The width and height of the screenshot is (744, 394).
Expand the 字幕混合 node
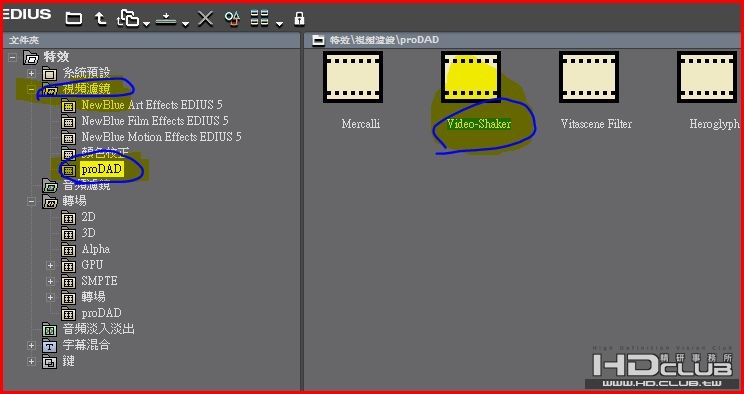point(31,345)
